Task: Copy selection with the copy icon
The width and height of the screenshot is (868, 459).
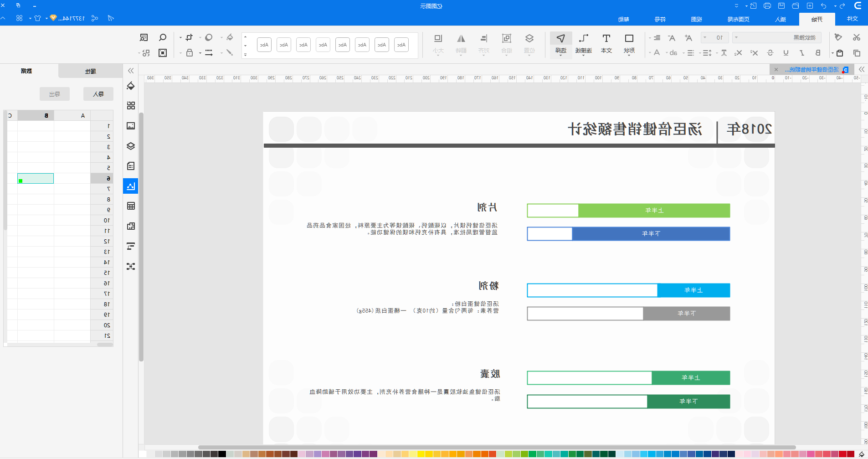Action: pyautogui.click(x=857, y=53)
